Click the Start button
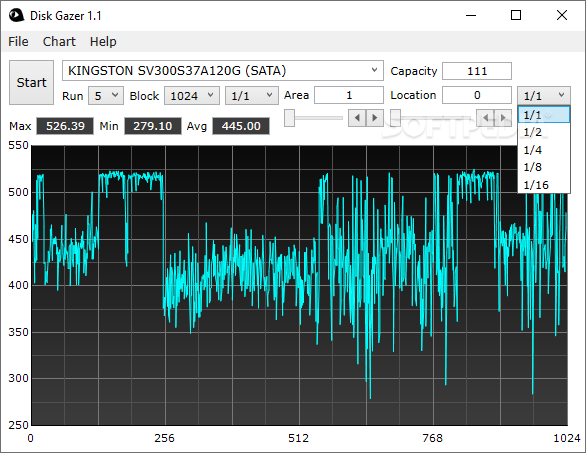586x453 pixels. click(31, 82)
